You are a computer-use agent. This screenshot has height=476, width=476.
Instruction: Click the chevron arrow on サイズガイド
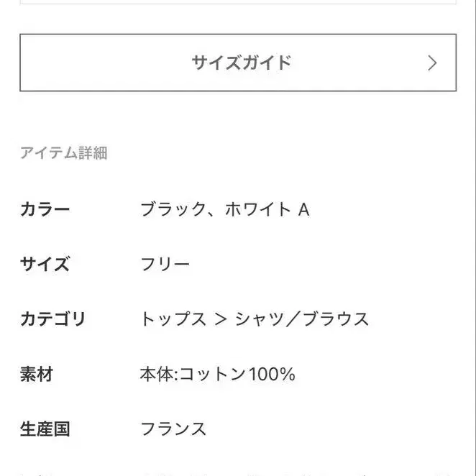click(x=432, y=63)
